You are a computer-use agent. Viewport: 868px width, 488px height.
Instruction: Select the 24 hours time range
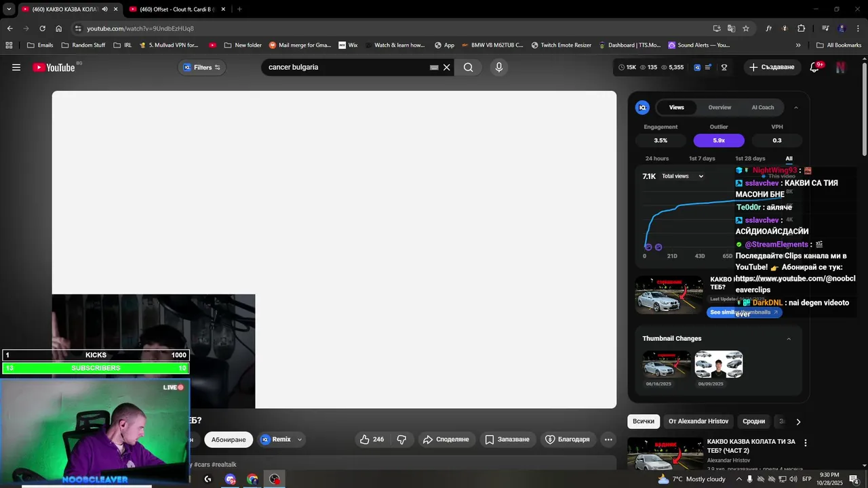click(x=657, y=159)
